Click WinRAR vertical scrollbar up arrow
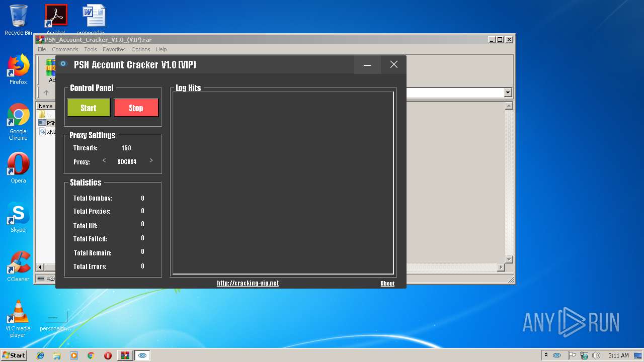Image resolution: width=644 pixels, height=362 pixels. pos(509,106)
